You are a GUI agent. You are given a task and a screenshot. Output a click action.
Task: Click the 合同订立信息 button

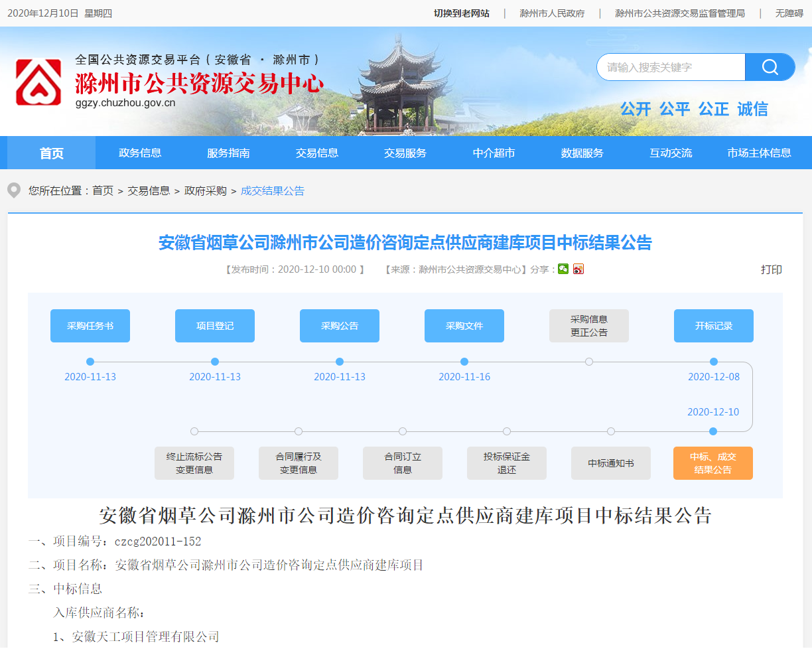pos(403,463)
